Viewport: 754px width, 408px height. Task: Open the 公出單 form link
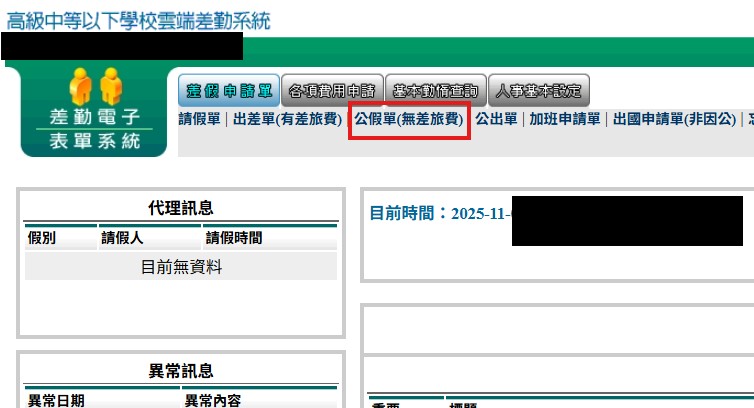pos(496,119)
